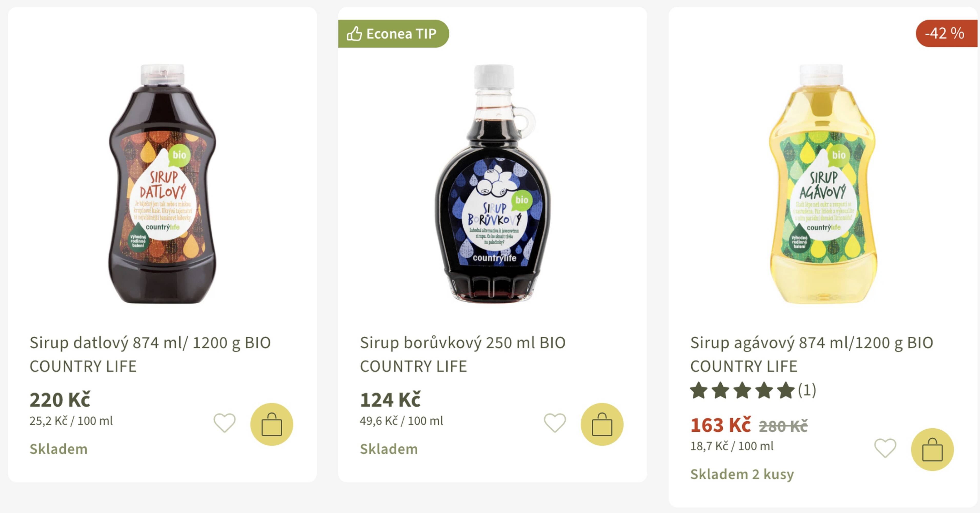Click the Skladem 2 kusy stock label
980x513 pixels.
pos(742,474)
